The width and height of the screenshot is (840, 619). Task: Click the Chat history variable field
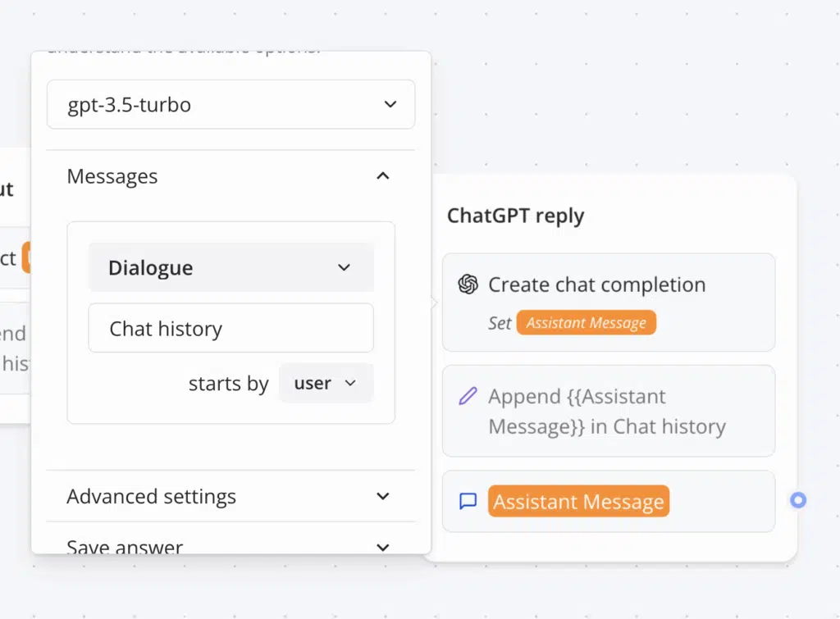(x=231, y=328)
